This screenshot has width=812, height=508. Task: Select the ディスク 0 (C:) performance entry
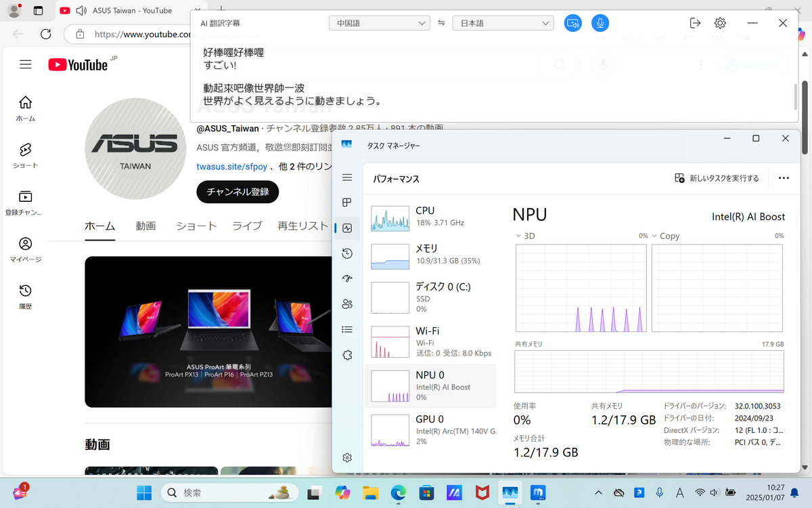pyautogui.click(x=430, y=297)
